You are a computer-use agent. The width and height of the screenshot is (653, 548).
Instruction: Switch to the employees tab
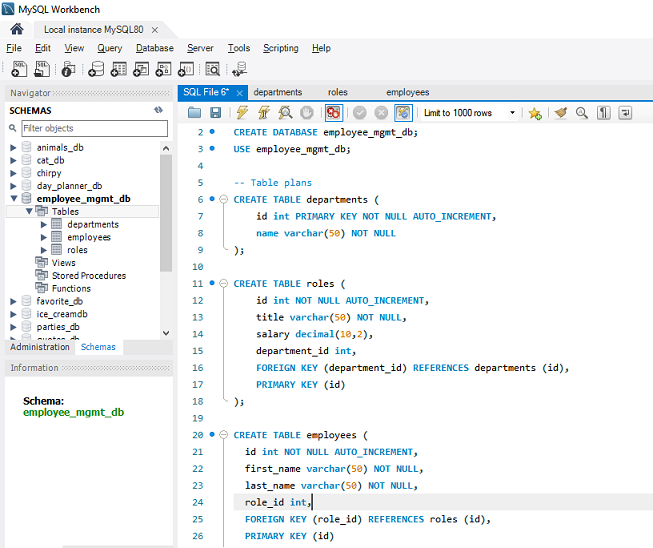click(x=407, y=92)
